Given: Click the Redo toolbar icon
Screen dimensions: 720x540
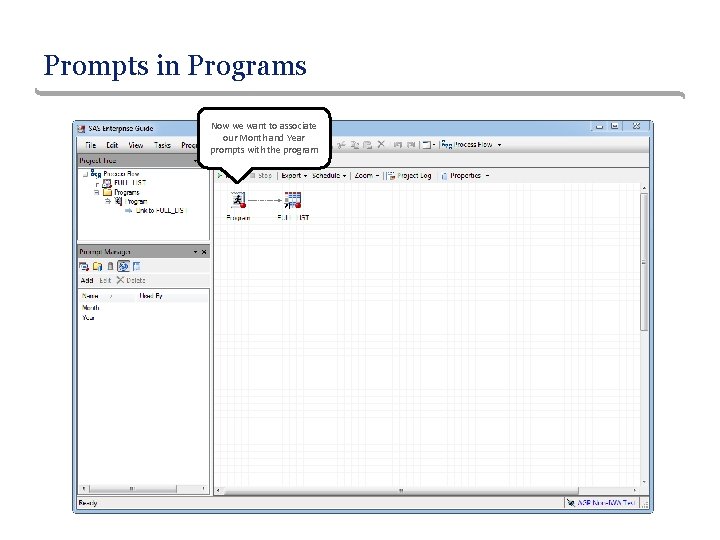Looking at the screenshot, I should point(411,145).
